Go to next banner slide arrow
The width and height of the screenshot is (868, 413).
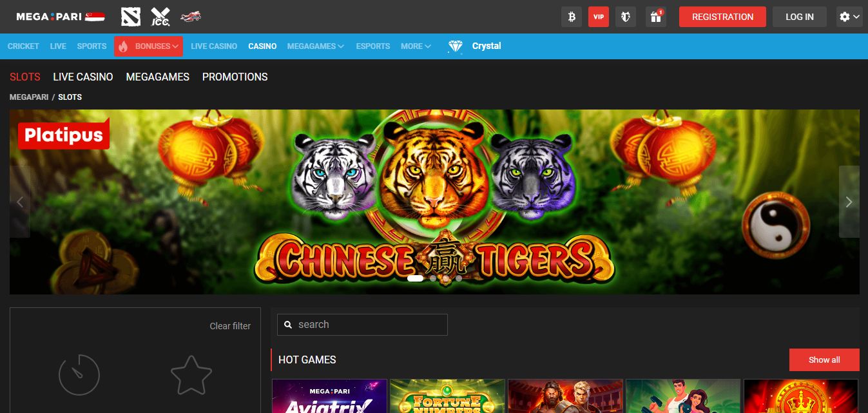[x=849, y=202]
